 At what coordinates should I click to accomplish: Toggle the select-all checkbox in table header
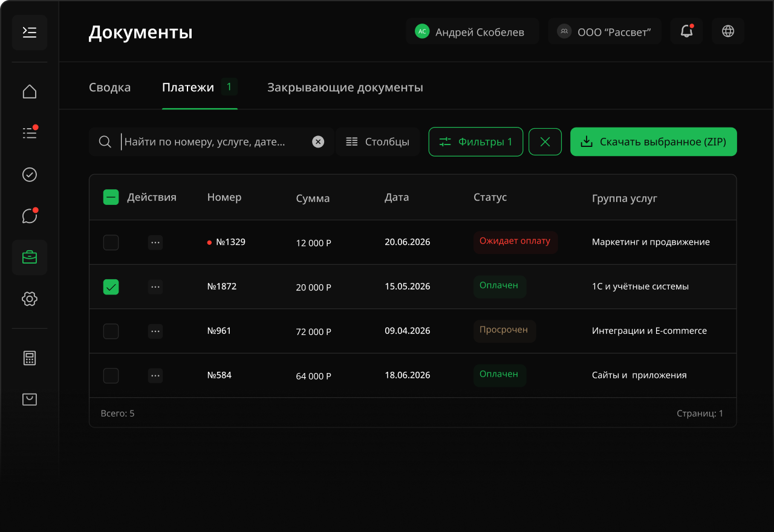pyautogui.click(x=111, y=197)
